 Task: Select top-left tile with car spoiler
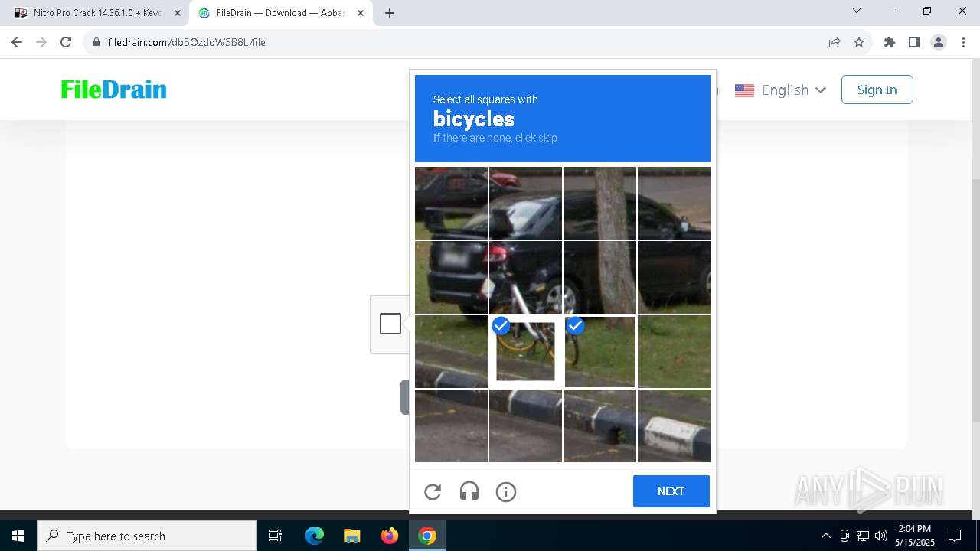pos(451,203)
